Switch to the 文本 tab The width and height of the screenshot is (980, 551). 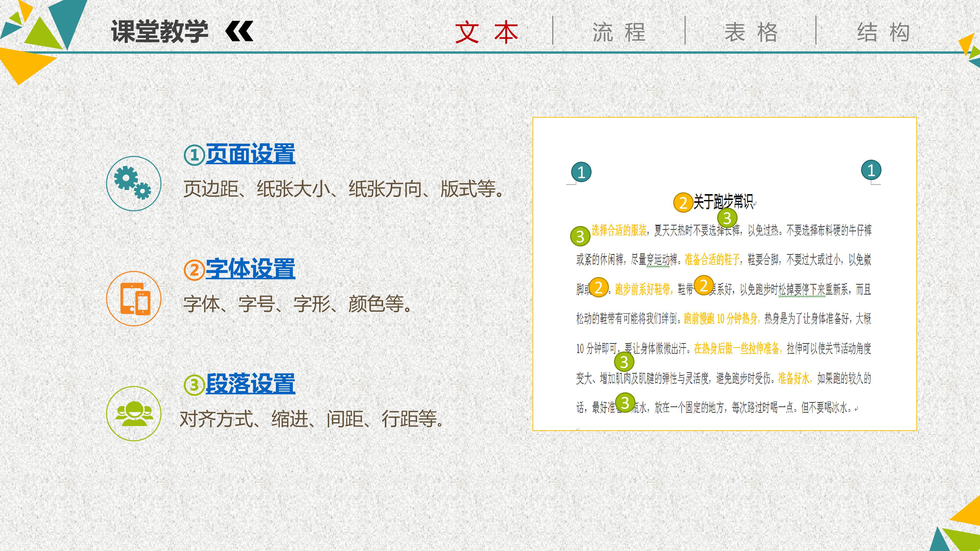pyautogui.click(x=487, y=32)
